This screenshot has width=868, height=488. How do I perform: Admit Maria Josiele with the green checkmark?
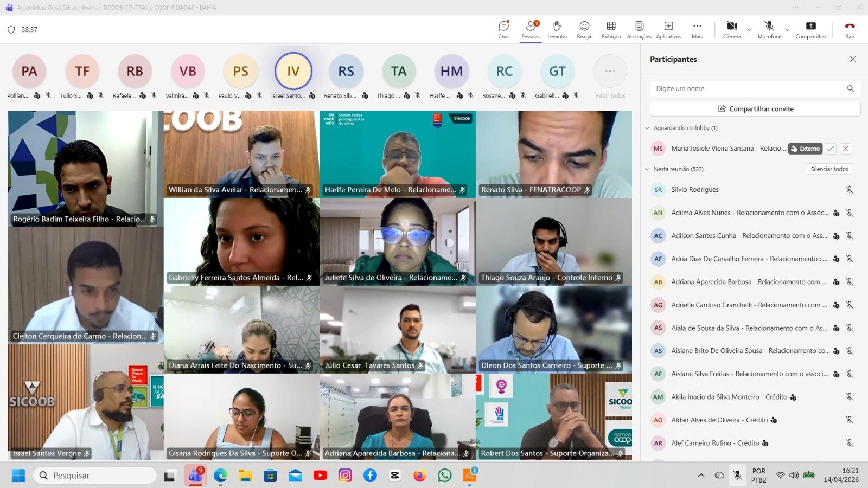pos(831,149)
